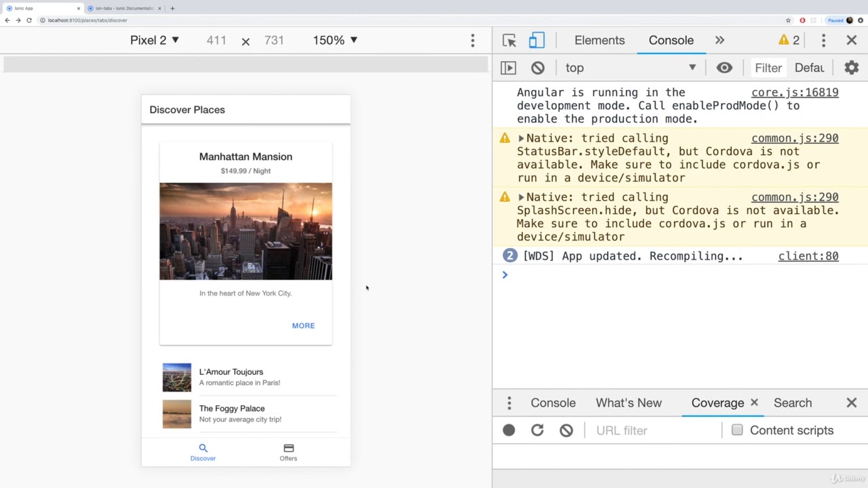Viewport: 868px width, 488px height.
Task: Bookmark this page with the star icon
Action: click(788, 20)
